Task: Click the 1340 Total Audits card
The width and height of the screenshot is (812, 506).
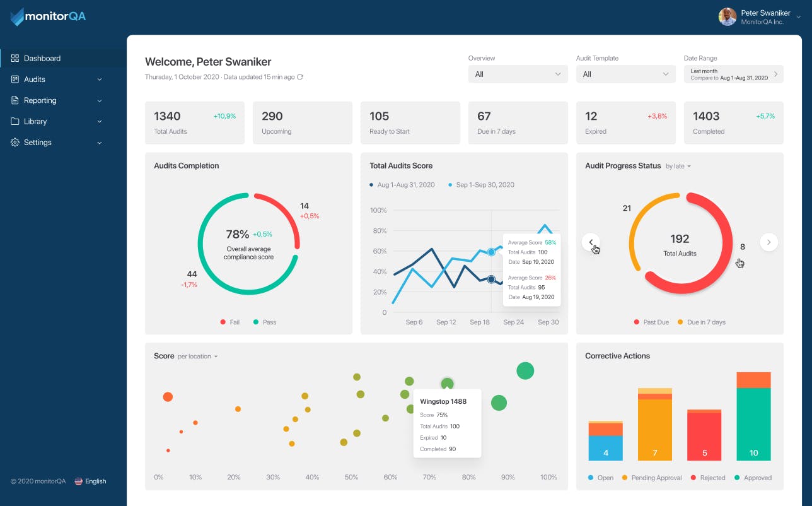Action: 194,122
